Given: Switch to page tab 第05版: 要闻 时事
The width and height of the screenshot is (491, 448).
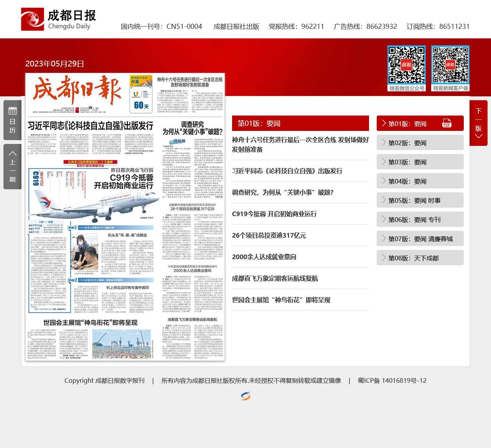Looking at the screenshot, I should click(x=420, y=200).
